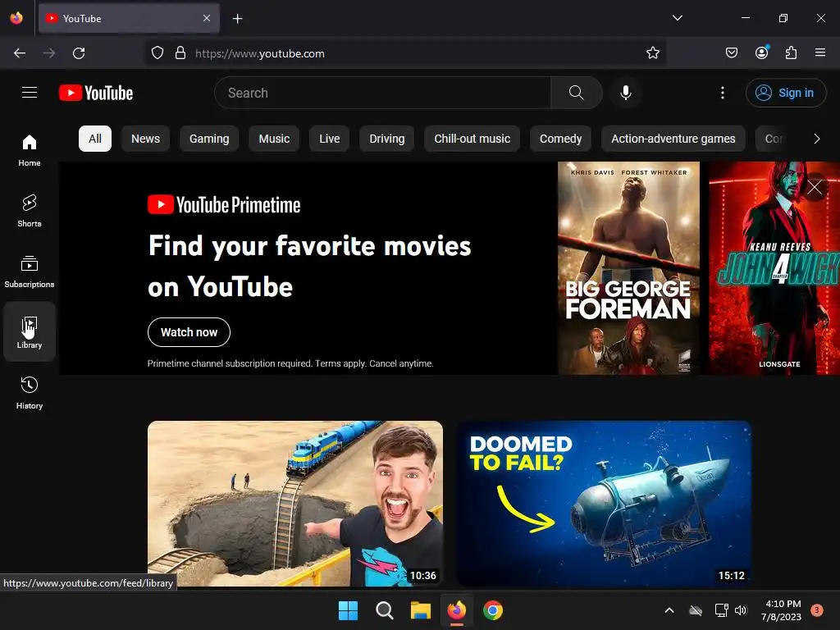Open Windows Start menu
Image resolution: width=840 pixels, height=630 pixels.
[348, 610]
